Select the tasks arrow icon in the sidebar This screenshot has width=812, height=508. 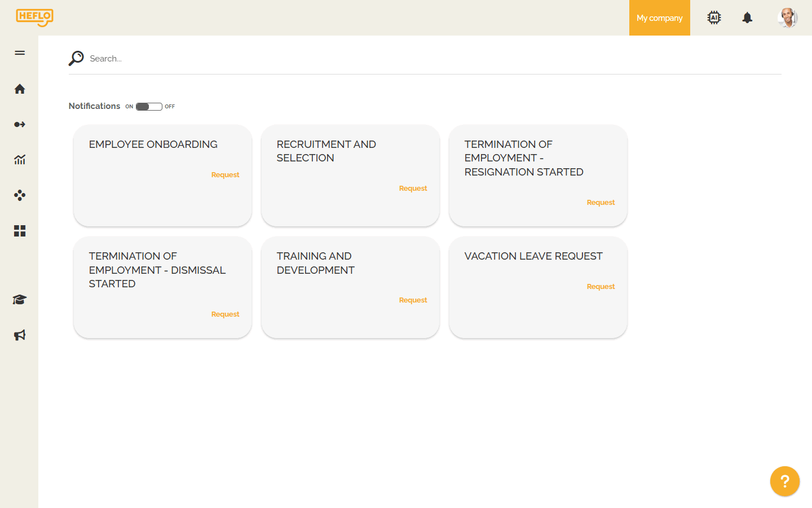(20, 124)
